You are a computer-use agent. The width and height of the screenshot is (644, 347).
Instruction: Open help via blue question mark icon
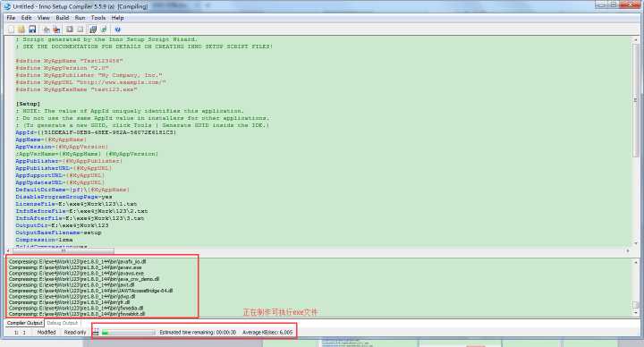pos(118,30)
